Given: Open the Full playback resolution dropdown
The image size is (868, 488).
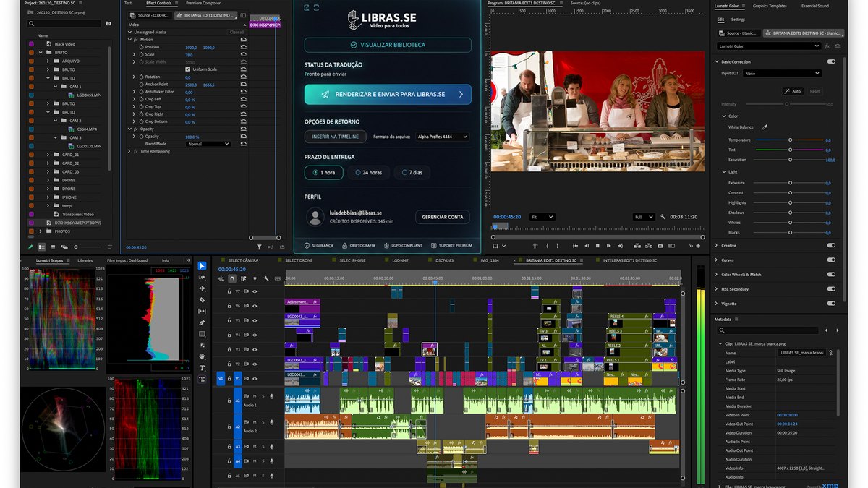Looking at the screenshot, I should (x=644, y=217).
